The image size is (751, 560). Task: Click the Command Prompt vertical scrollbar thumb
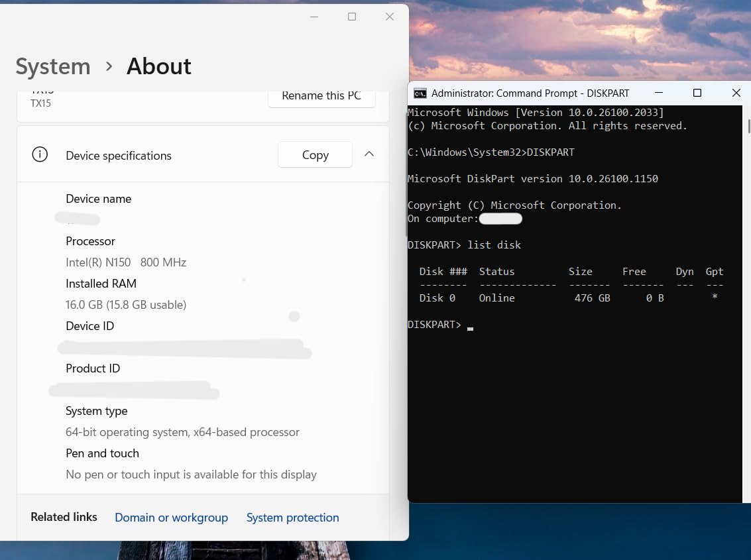tap(748, 127)
